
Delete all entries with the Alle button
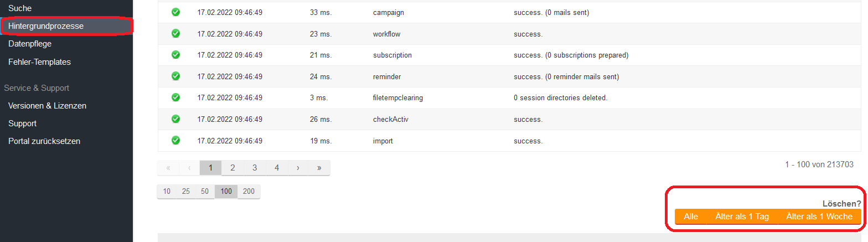click(x=691, y=217)
